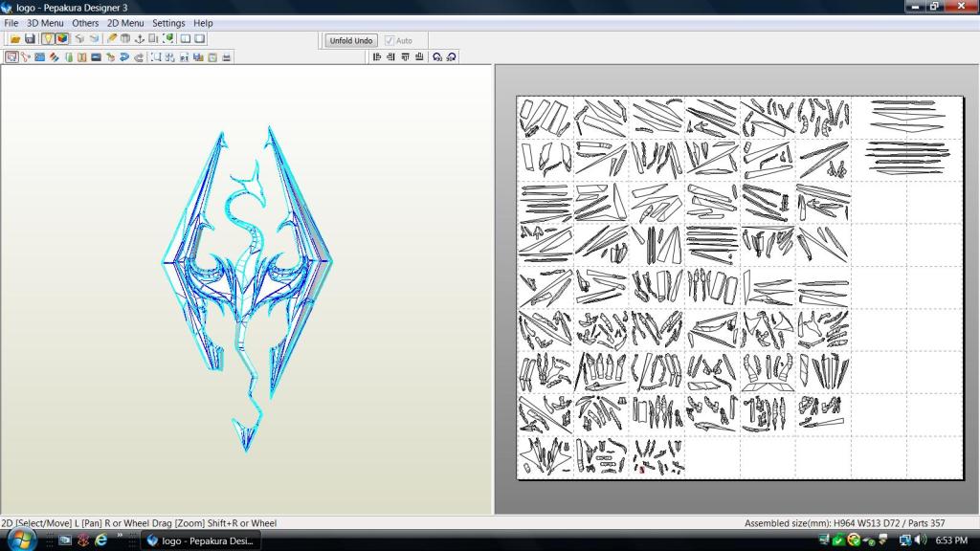Screen dimensions: 980x551
Task: Click the rotate 90 counterclockwise icon
Action: 436,56
